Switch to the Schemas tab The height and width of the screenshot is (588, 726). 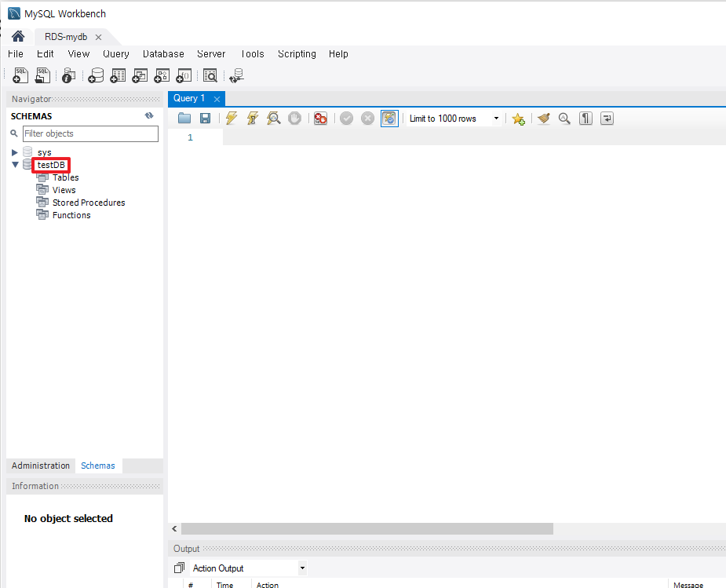point(98,466)
